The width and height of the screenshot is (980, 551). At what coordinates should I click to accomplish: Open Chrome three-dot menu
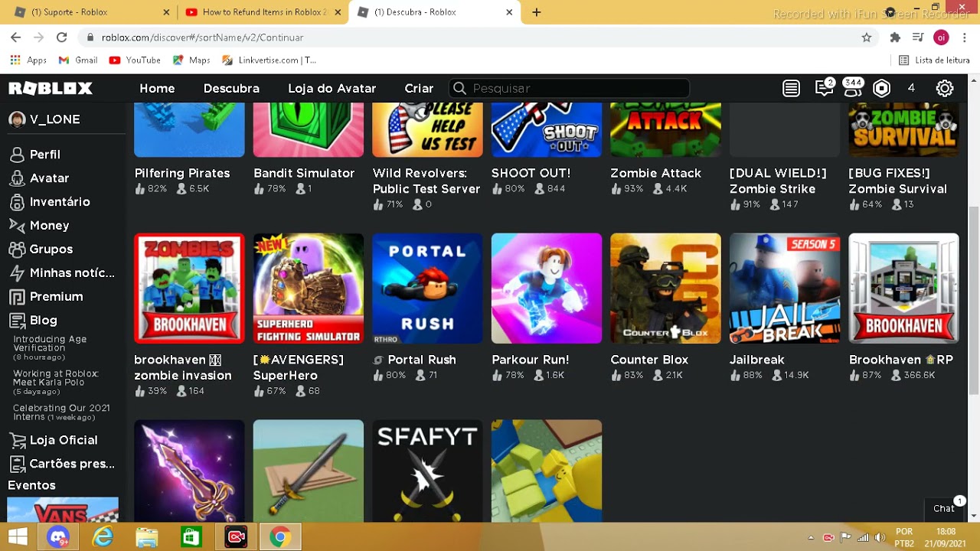tap(965, 37)
